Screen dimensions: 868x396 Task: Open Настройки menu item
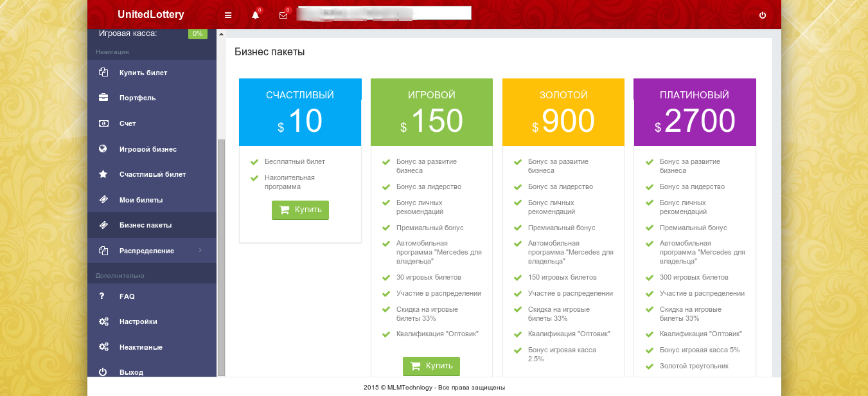click(x=152, y=321)
